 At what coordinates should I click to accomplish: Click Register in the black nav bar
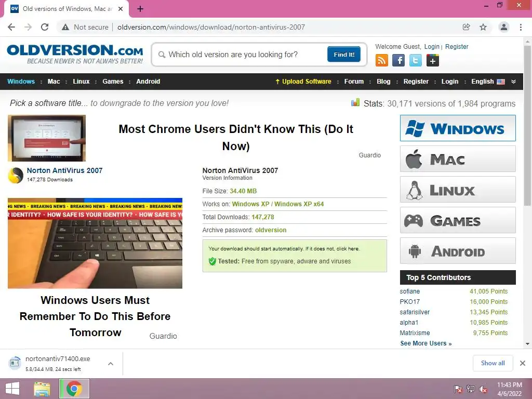416,82
